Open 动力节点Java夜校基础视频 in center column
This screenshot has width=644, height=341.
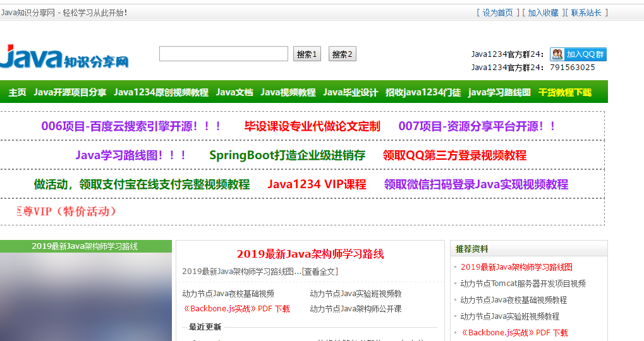click(x=228, y=294)
